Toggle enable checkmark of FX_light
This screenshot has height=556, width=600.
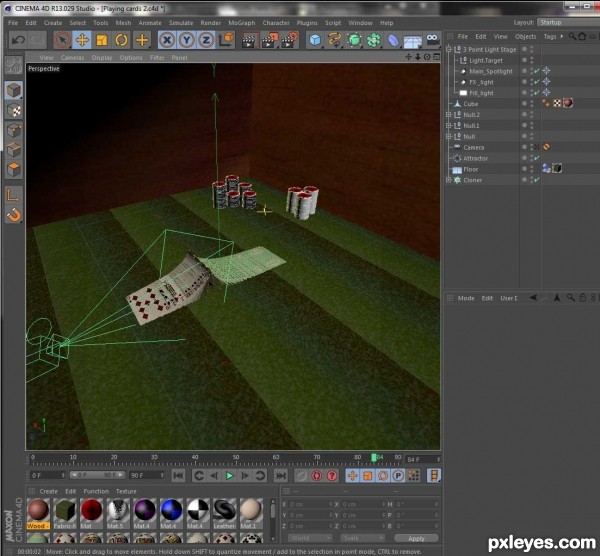coord(536,82)
